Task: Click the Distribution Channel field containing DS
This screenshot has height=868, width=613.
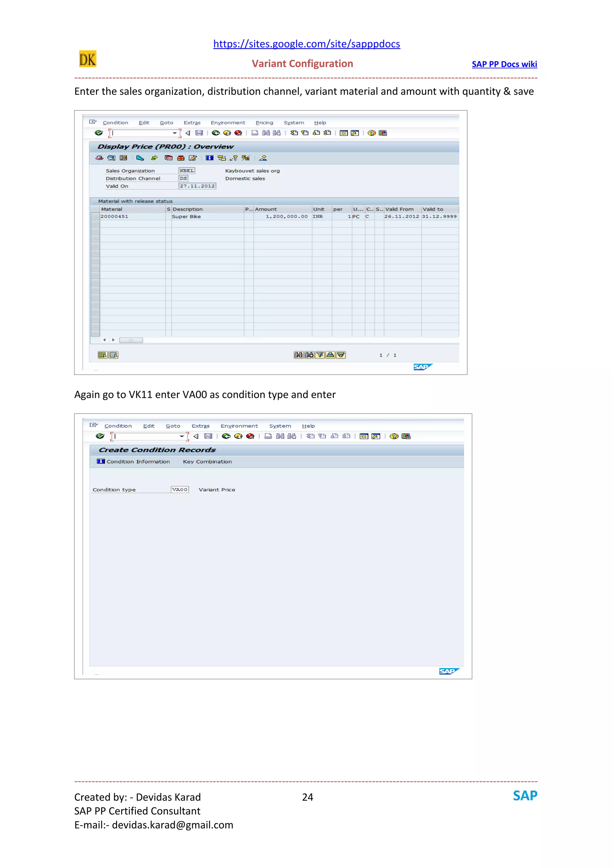Action: pos(183,178)
